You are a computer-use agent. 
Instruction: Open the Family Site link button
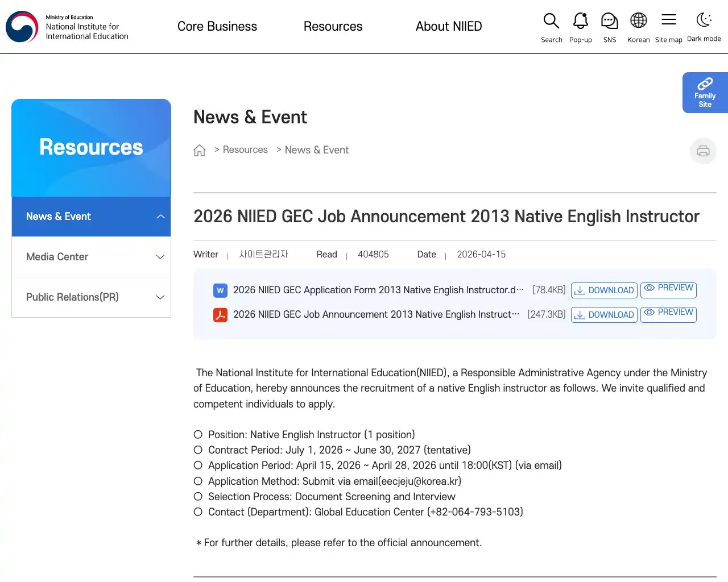(x=705, y=93)
